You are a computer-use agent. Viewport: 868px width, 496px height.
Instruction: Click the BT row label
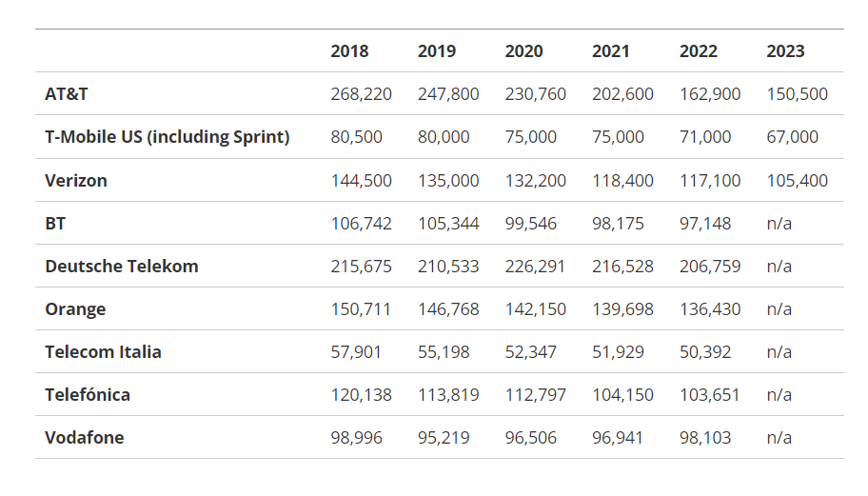click(x=55, y=223)
